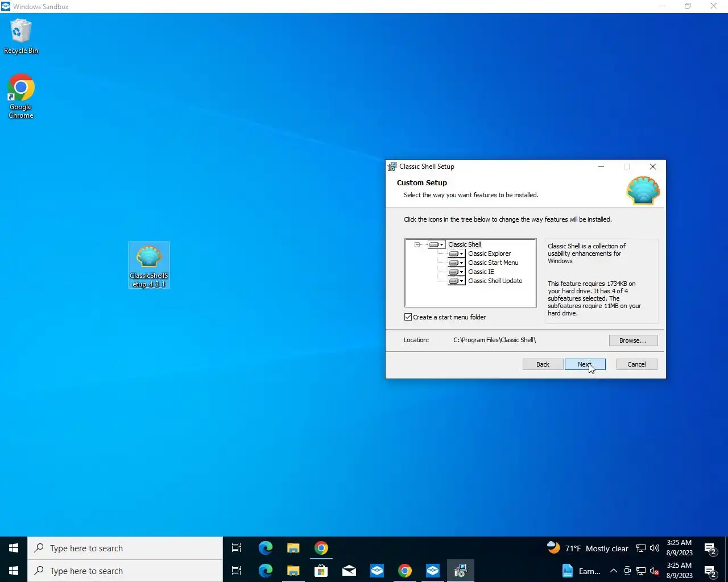The height and width of the screenshot is (582, 728).
Task: Open File Explorer on the upper taskbar
Action: click(293, 548)
